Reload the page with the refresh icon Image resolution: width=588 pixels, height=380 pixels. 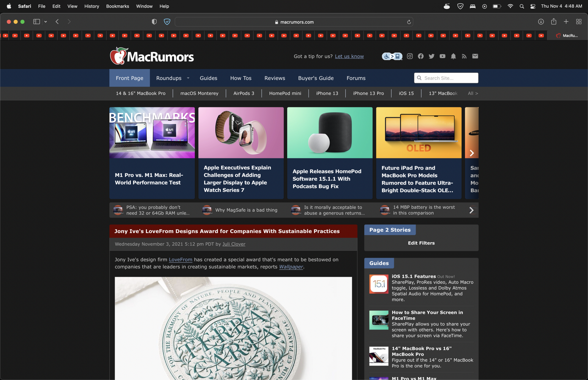tap(409, 22)
